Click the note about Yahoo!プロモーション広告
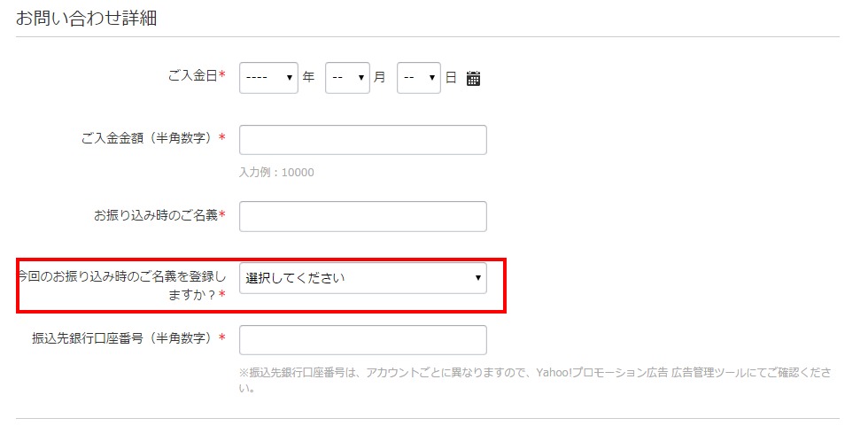Image resolution: width=868 pixels, height=426 pixels. pos(535,380)
